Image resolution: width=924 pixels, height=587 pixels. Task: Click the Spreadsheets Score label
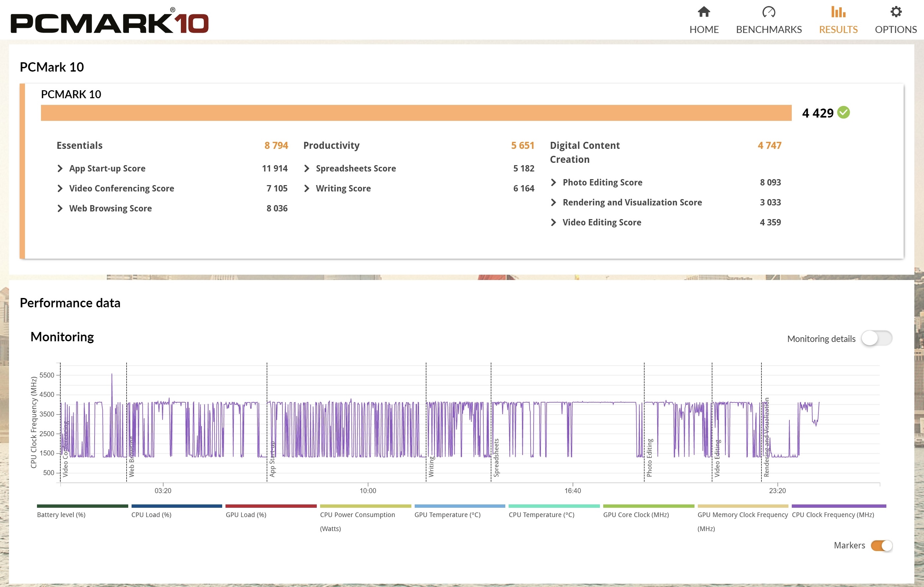356,168
